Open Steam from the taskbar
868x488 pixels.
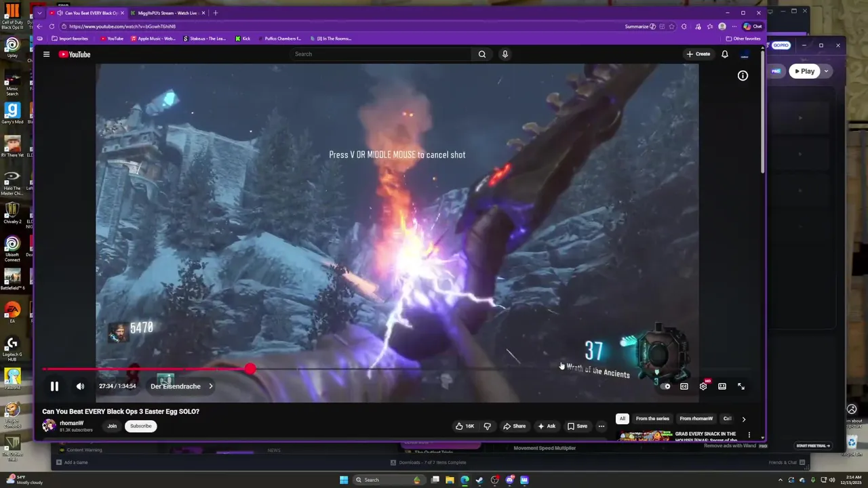point(479,480)
